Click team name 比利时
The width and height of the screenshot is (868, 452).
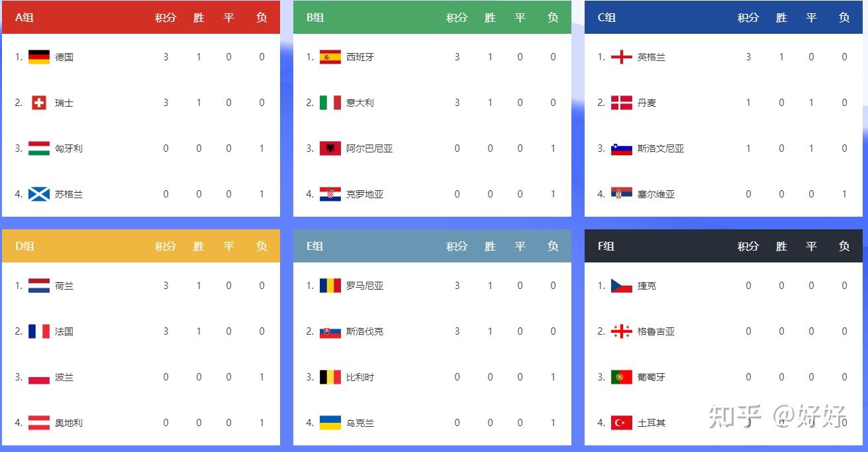(x=360, y=377)
